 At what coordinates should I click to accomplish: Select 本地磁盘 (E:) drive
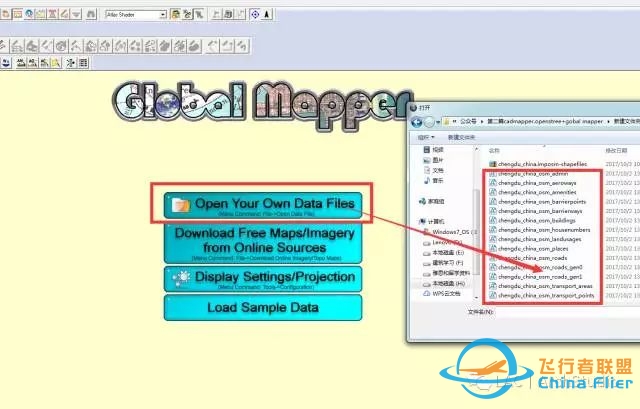(x=444, y=253)
